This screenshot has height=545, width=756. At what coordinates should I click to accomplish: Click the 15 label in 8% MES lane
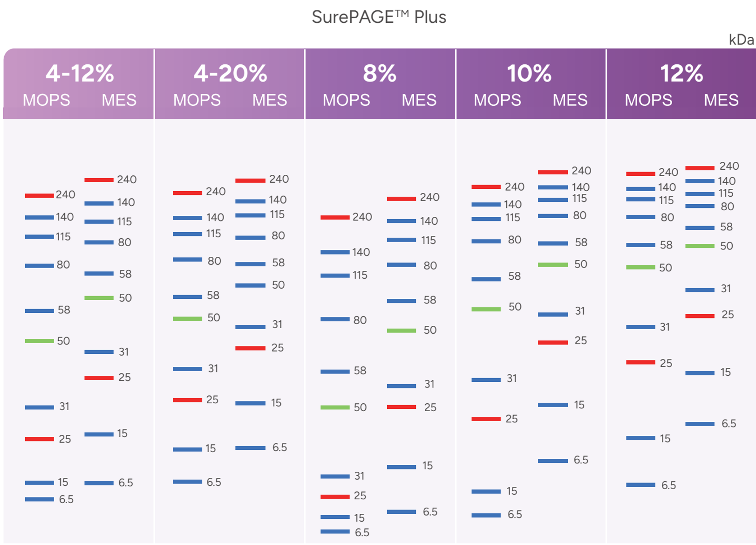tap(428, 466)
